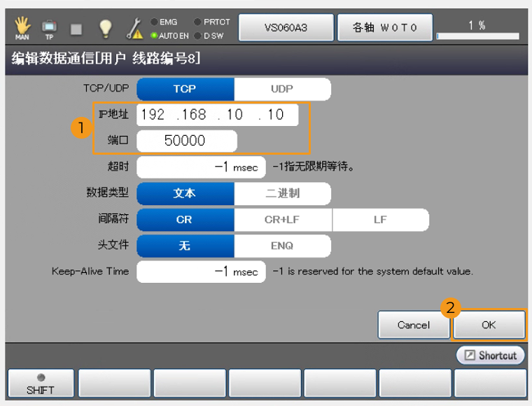The width and height of the screenshot is (532, 406).
Task: Select TCP protocol
Action: 185,89
